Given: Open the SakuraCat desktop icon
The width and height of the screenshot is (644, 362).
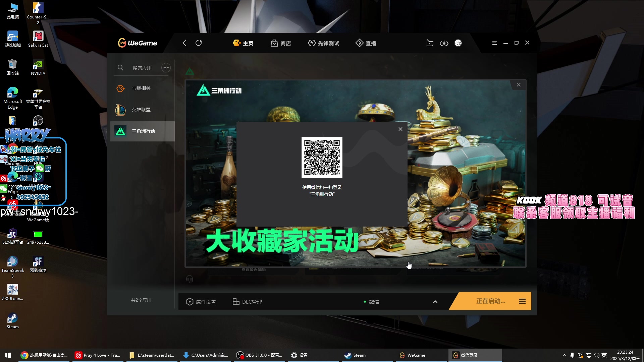Looking at the screenshot, I should [38, 39].
